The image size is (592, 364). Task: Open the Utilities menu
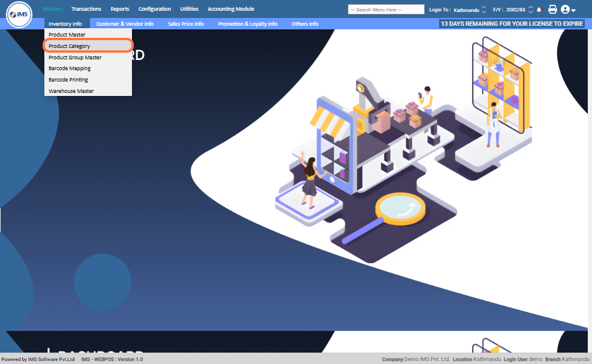pos(189,9)
